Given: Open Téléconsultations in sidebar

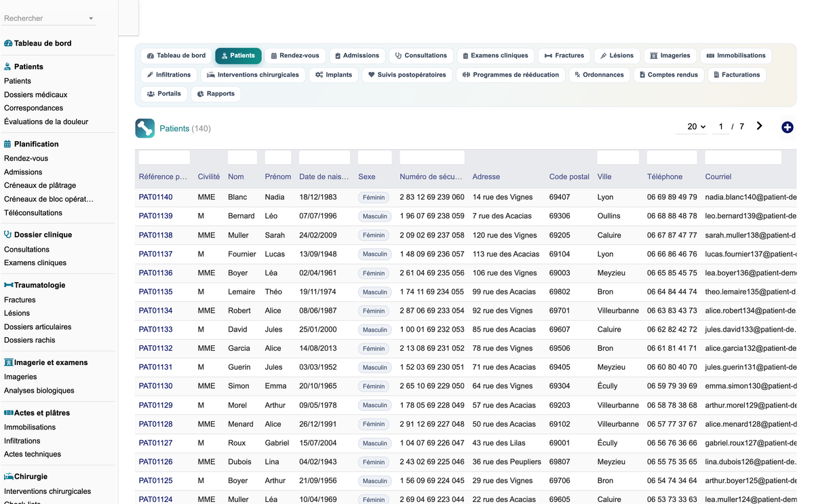Looking at the screenshot, I should tap(33, 212).
